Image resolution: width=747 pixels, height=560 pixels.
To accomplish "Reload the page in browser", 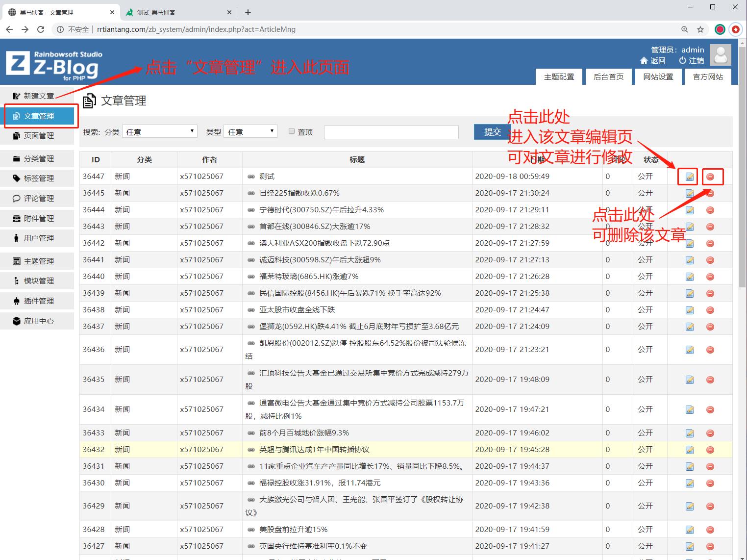I will [x=41, y=29].
